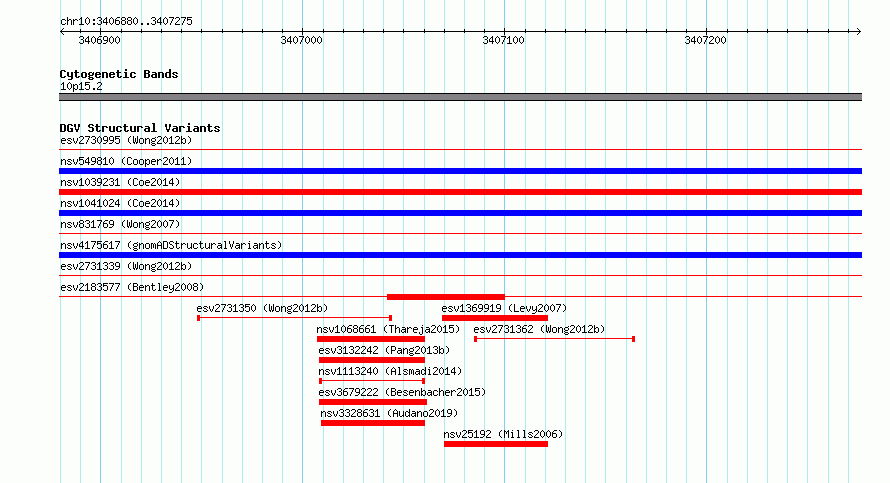Open the nsv25192 (Mills2006) label
The height and width of the screenshot is (483, 890).
pyautogui.click(x=503, y=434)
